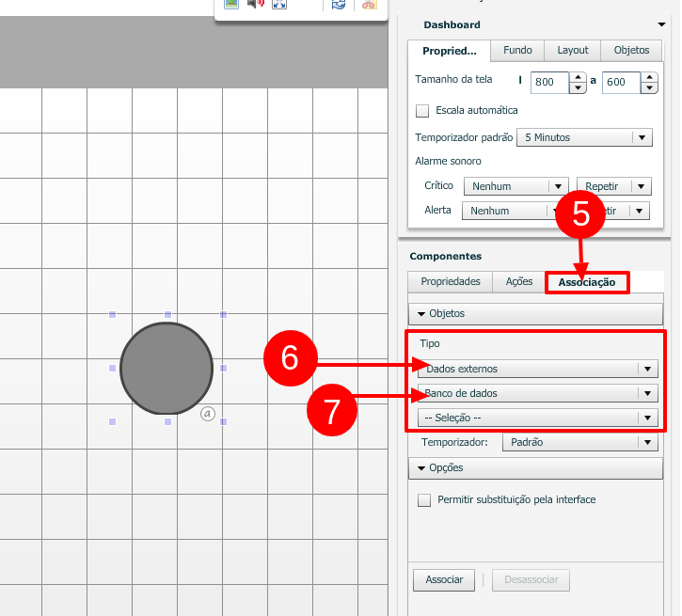Open the Crítico Repetir dropdown

[613, 186]
